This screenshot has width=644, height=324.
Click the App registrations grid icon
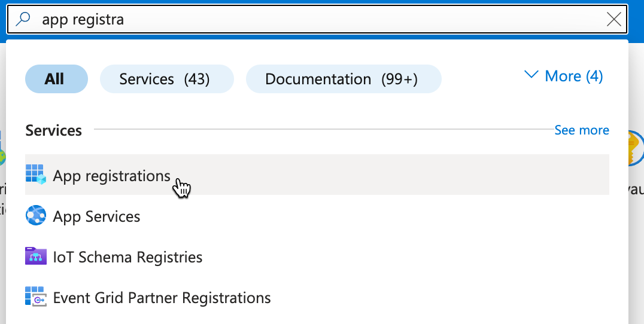(x=35, y=175)
